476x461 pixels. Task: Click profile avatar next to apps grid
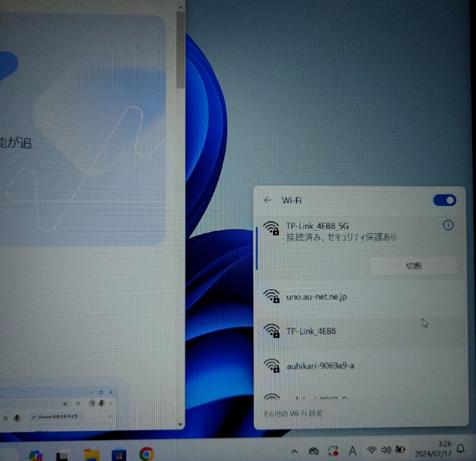point(17,418)
